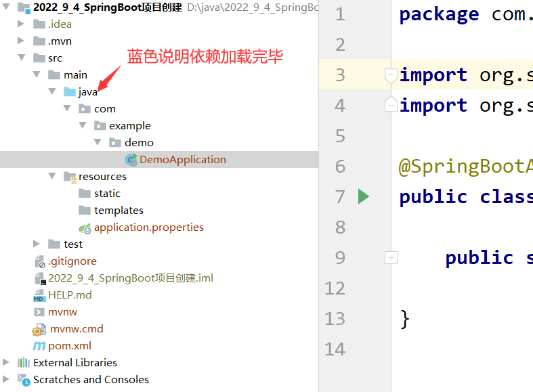Click the green run gutter icon on line 7
The width and height of the screenshot is (533, 392).
tap(364, 196)
